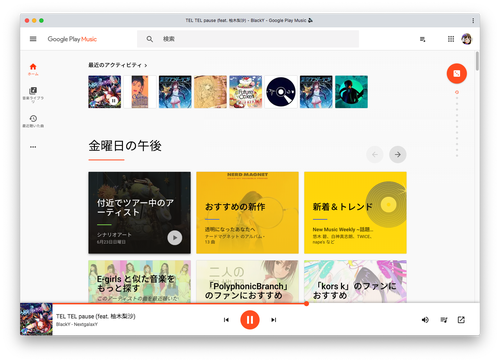The width and height of the screenshot is (500, 362).
Task: Skip to previous track
Action: tap(226, 320)
